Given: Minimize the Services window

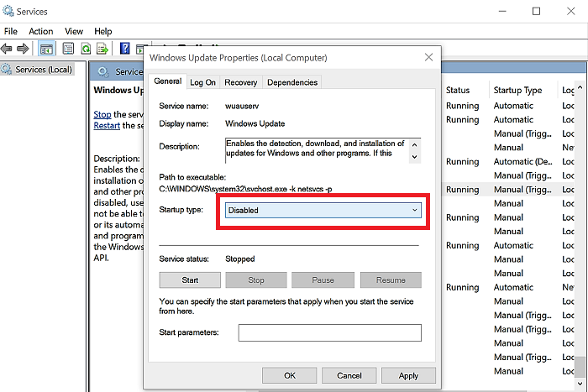Looking at the screenshot, I should (x=502, y=11).
